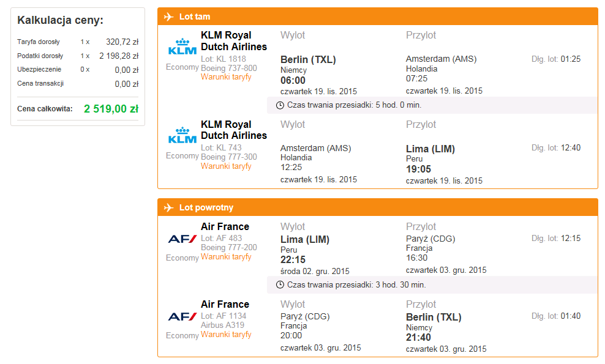Click the airplane icon beside Lot tam
This screenshot has height=364, width=605.
pos(168,17)
